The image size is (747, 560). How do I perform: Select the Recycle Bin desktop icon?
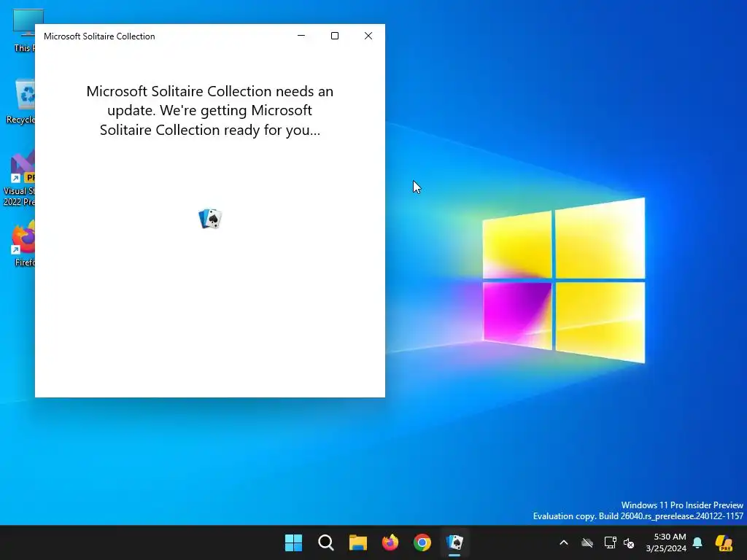coord(20,101)
